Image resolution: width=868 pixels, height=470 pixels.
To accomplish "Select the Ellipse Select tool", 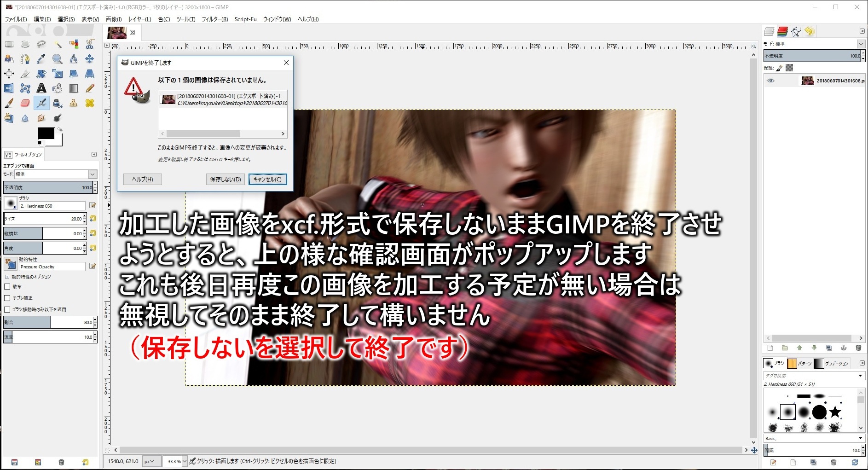I will click(x=25, y=44).
